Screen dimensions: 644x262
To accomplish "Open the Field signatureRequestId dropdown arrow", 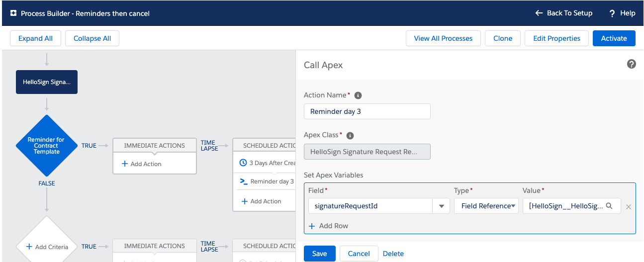I will (441, 206).
